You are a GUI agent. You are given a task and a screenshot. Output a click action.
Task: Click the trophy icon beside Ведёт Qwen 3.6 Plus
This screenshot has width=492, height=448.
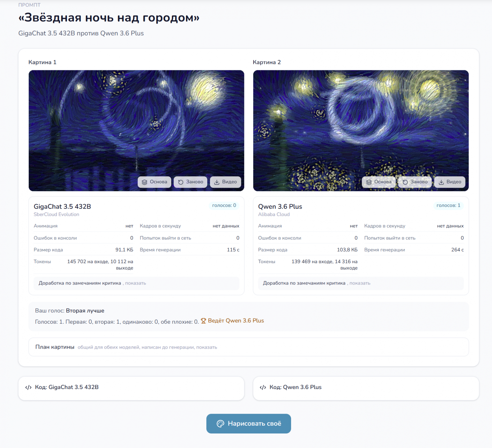(x=203, y=321)
